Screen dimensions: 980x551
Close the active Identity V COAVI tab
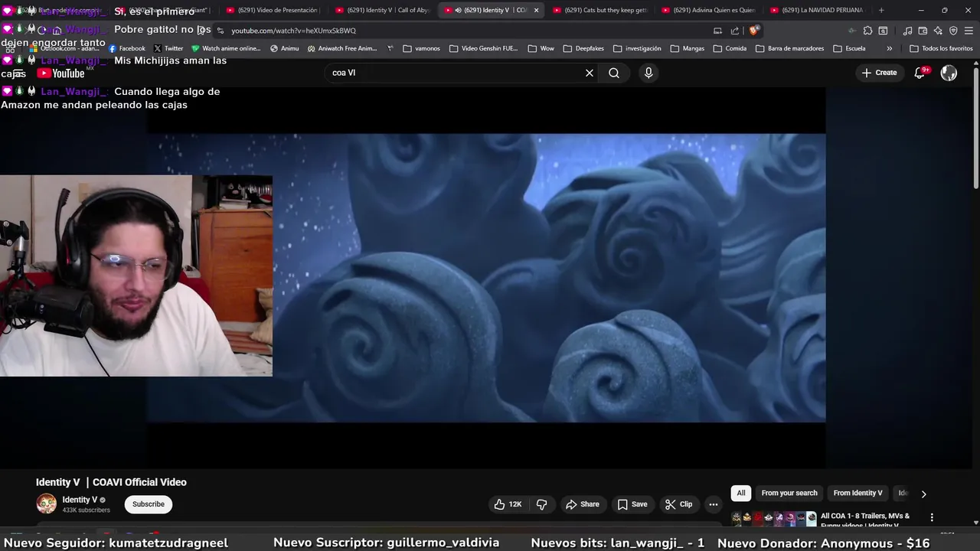click(x=536, y=10)
